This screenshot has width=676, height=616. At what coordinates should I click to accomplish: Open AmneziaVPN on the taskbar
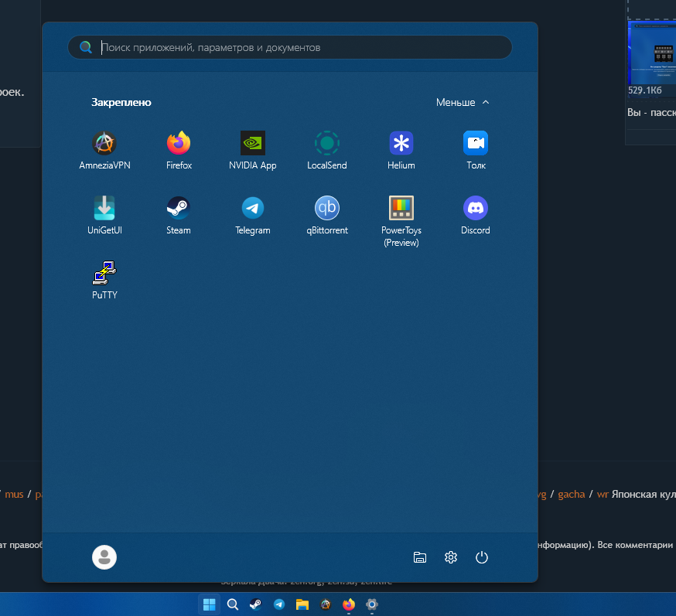click(x=326, y=604)
